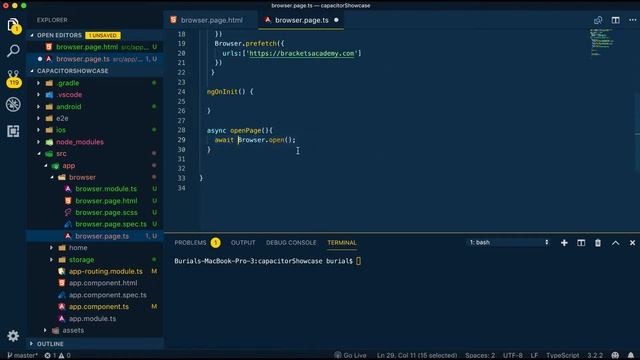The height and width of the screenshot is (360, 640).
Task: Open app.module.ts file
Action: pyautogui.click(x=92, y=318)
